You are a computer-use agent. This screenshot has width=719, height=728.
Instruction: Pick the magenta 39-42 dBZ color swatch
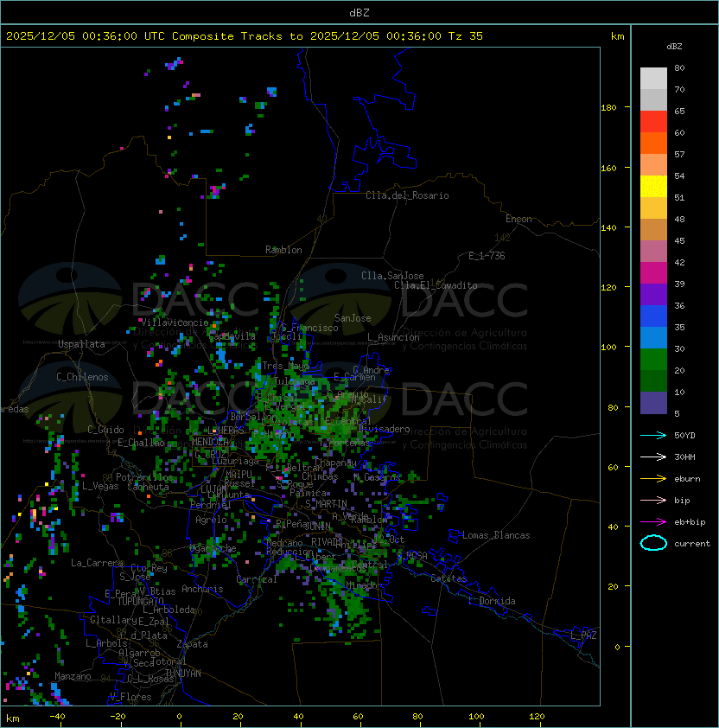click(653, 273)
